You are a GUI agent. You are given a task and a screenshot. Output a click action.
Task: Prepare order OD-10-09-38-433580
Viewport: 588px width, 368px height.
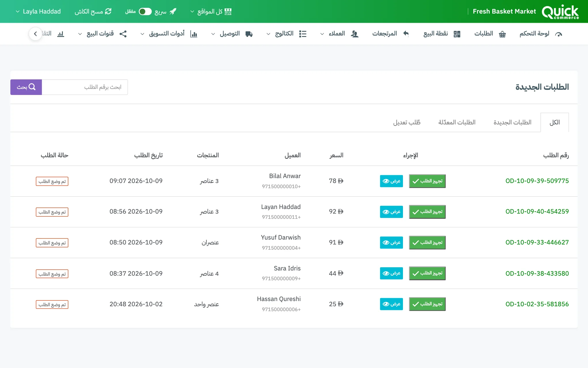(x=427, y=273)
